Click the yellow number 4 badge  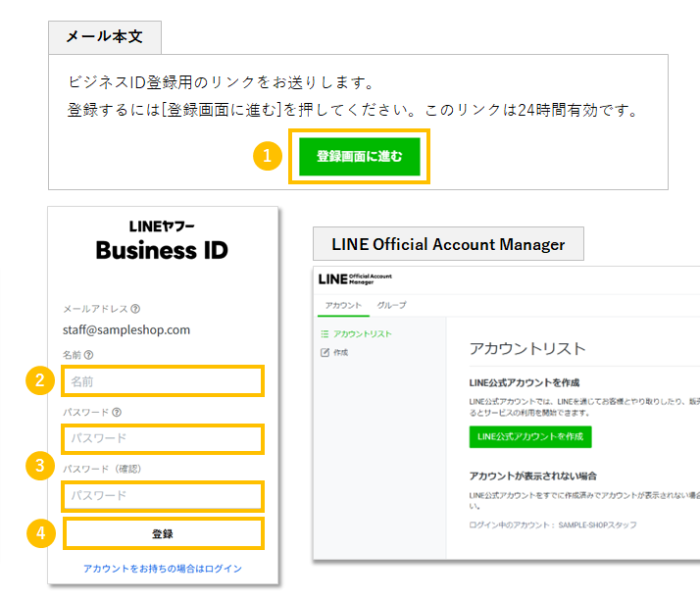click(x=40, y=533)
